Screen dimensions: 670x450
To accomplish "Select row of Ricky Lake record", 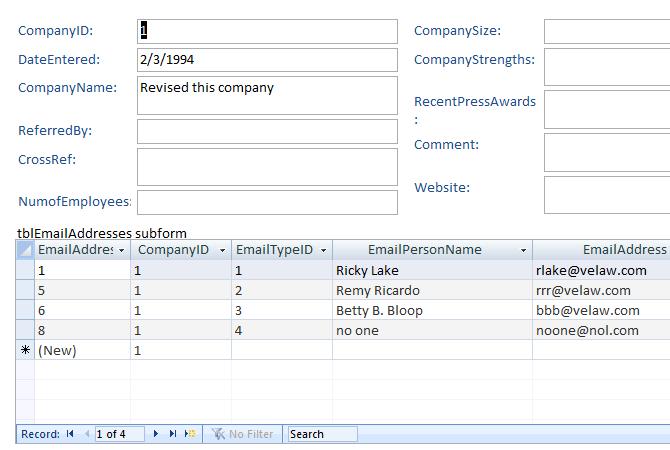I will click(26, 270).
